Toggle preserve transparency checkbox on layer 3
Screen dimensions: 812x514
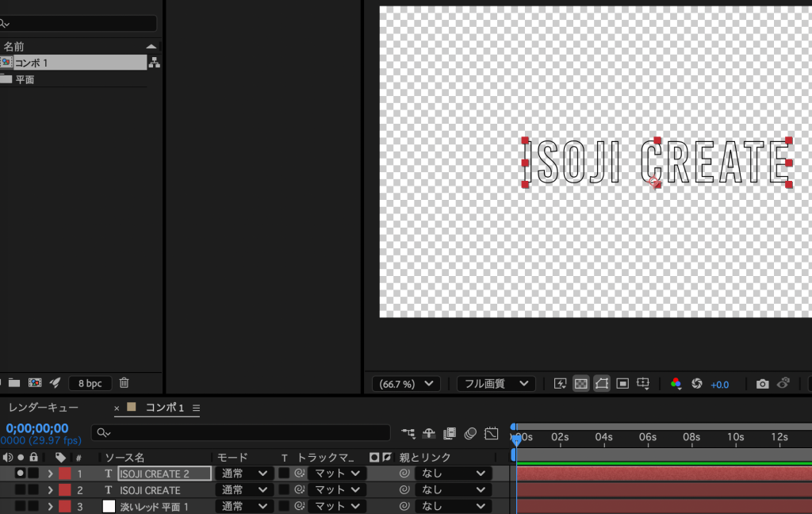tap(284, 506)
